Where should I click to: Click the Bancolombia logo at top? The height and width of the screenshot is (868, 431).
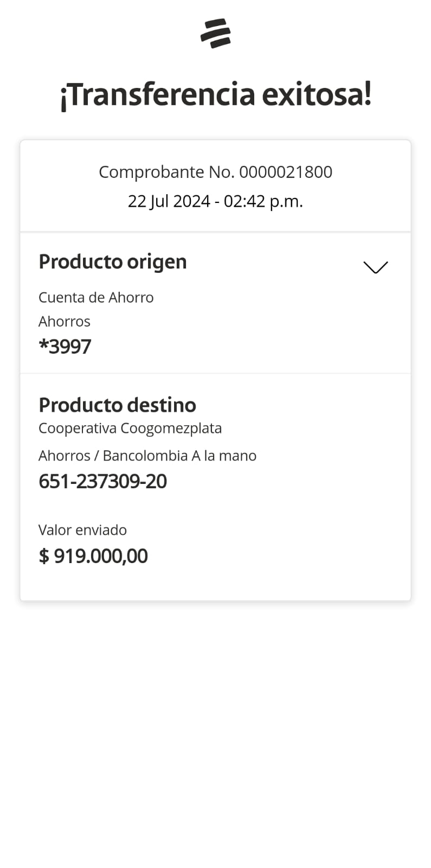[215, 34]
